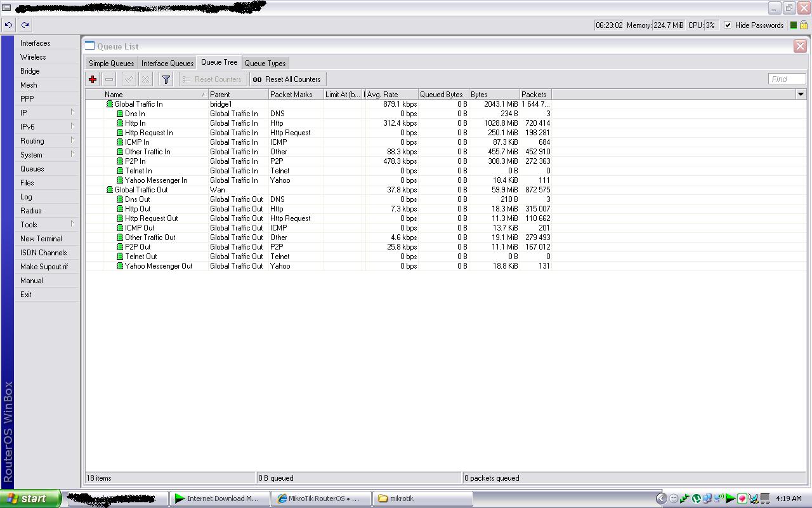Click inside the Find input field
Viewport: 812px width, 508px height.
coord(786,79)
